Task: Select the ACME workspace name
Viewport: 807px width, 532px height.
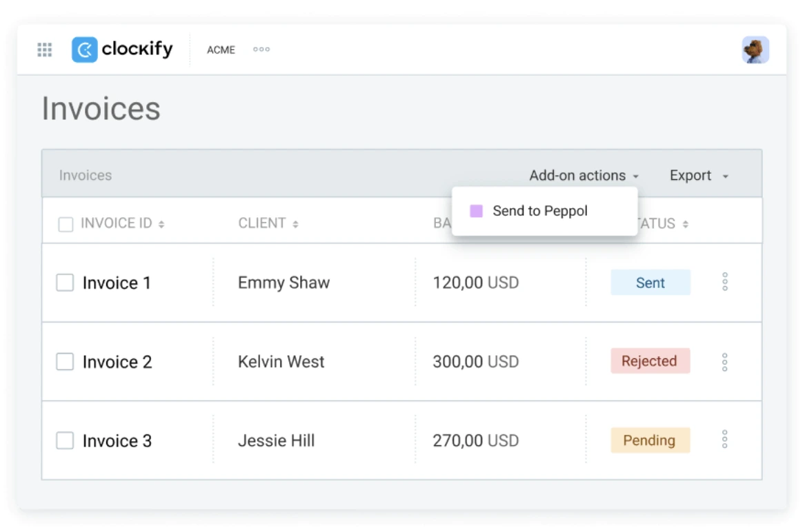Action: (x=221, y=50)
